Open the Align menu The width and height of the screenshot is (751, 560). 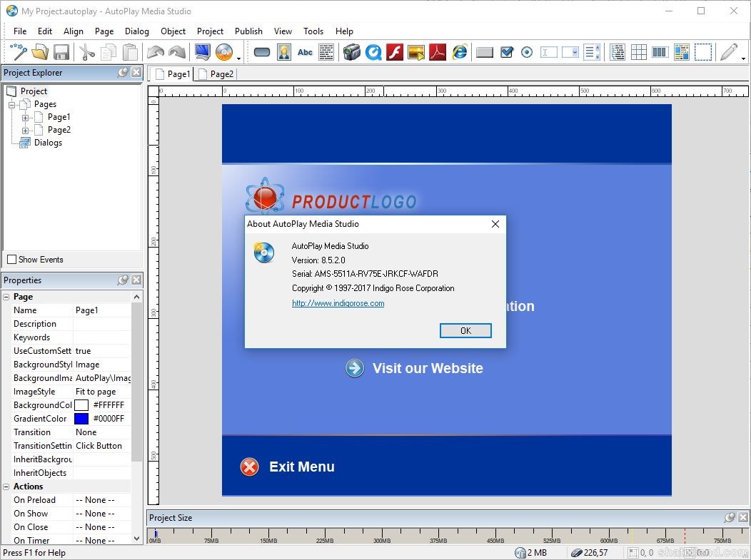pos(74,31)
